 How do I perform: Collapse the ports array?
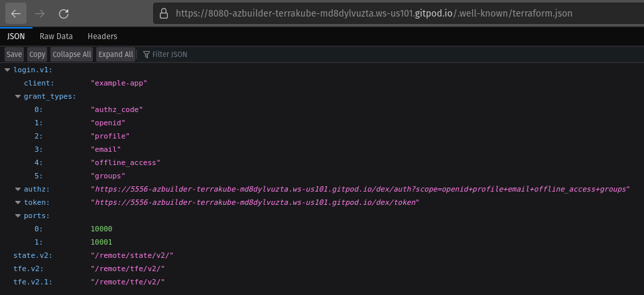(x=18, y=215)
